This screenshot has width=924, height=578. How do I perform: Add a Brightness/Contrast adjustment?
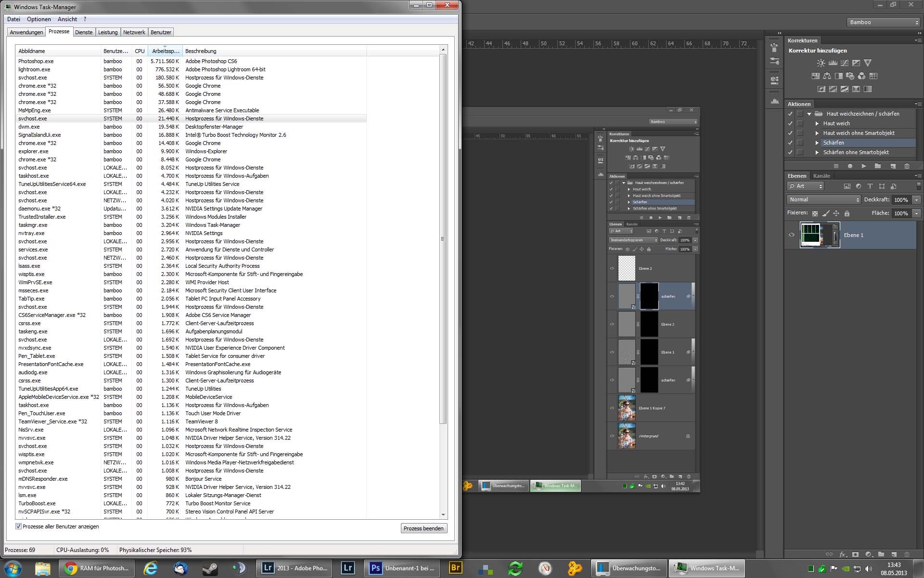click(821, 63)
